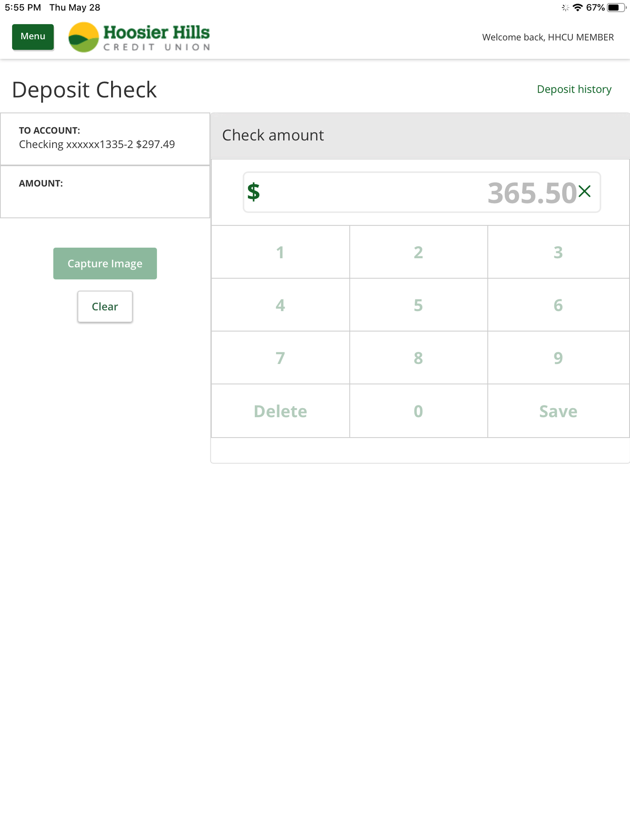Tap the battery status icon
The height and width of the screenshot is (840, 630).
pyautogui.click(x=616, y=8)
